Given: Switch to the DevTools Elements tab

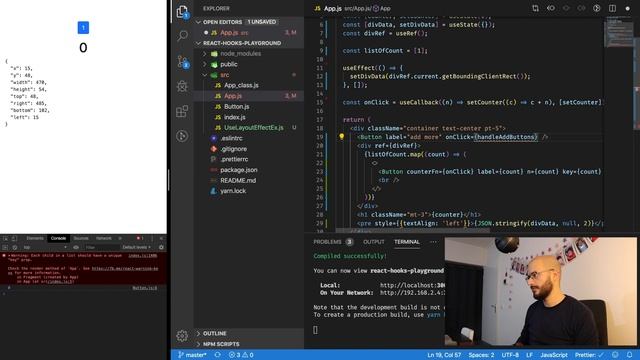Looking at the screenshot, I should (35, 238).
